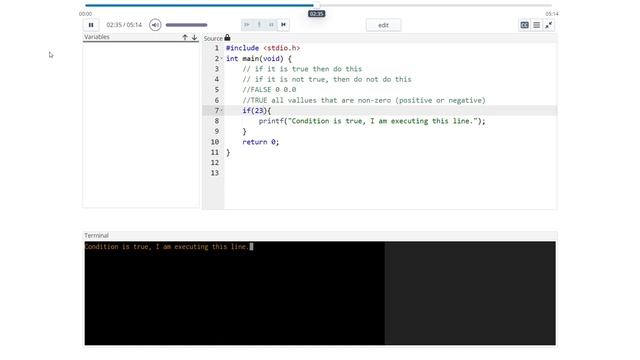Collapse the fold arrow at line 7
The image size is (640, 360).
pos(222,111)
